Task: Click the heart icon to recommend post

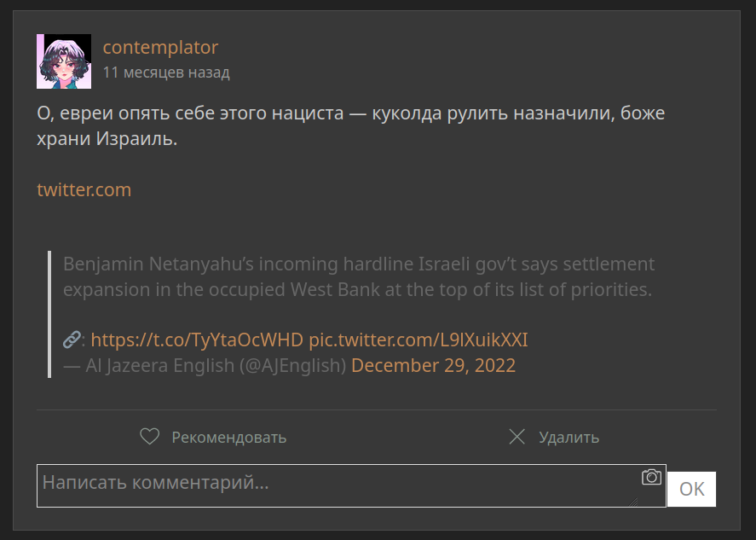Action: (149, 437)
